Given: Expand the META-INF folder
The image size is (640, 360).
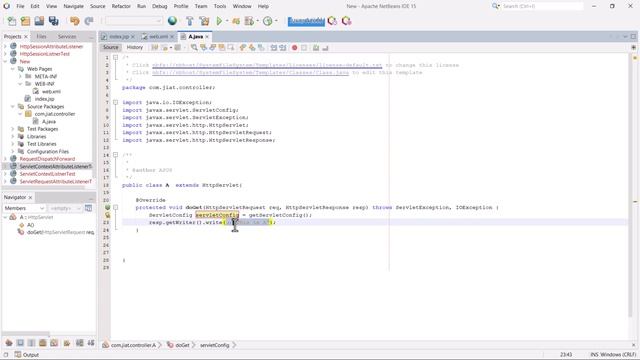Looking at the screenshot, I should pos(20,76).
